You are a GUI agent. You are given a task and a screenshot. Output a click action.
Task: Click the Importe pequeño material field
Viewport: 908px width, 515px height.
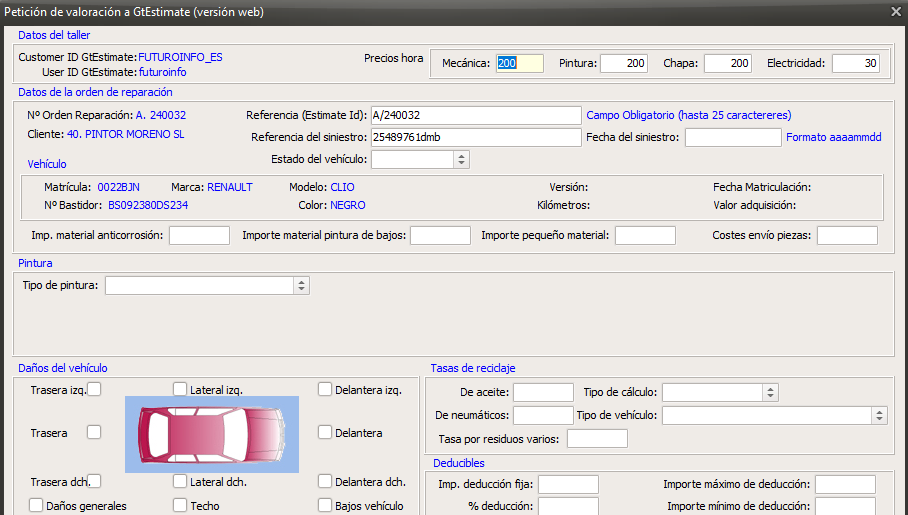coord(645,235)
